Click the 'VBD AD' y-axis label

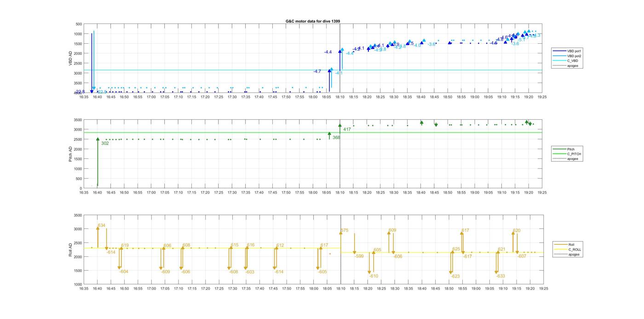71,58
